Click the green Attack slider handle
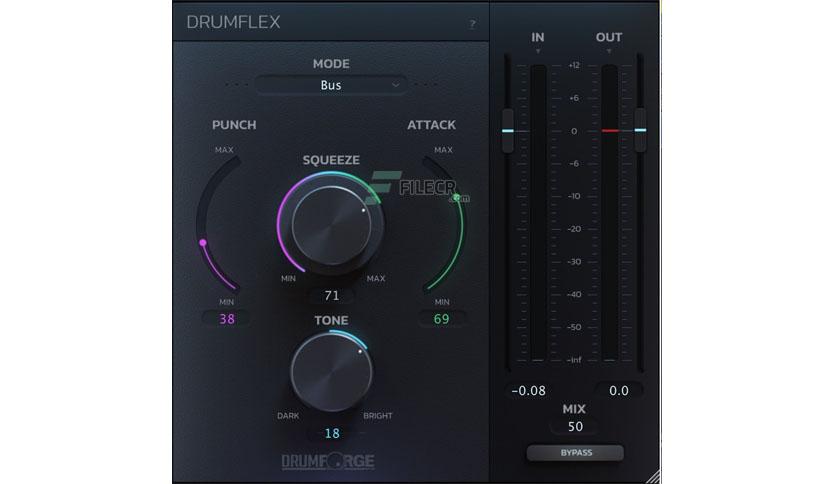Viewport: 836px width, 484px height. [x=457, y=198]
